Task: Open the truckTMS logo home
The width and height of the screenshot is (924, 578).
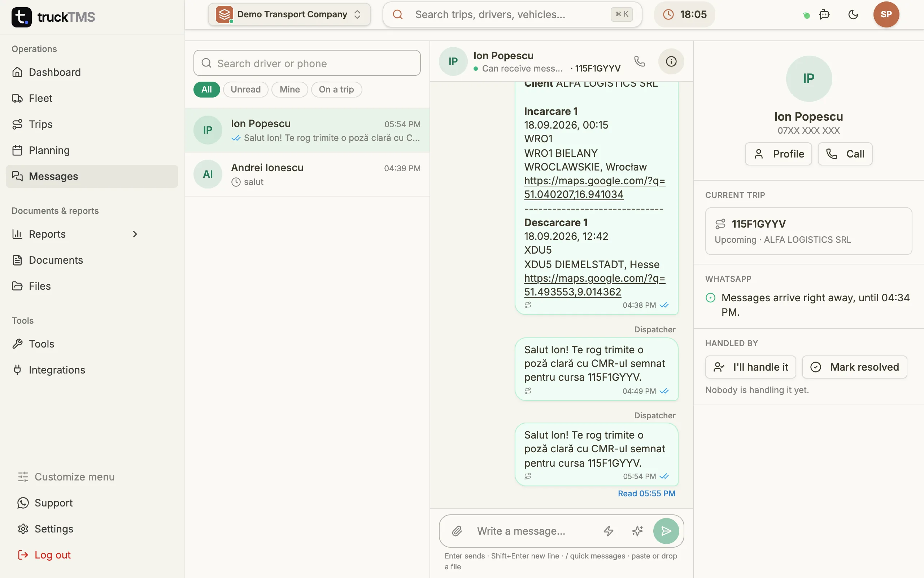Action: [53, 17]
